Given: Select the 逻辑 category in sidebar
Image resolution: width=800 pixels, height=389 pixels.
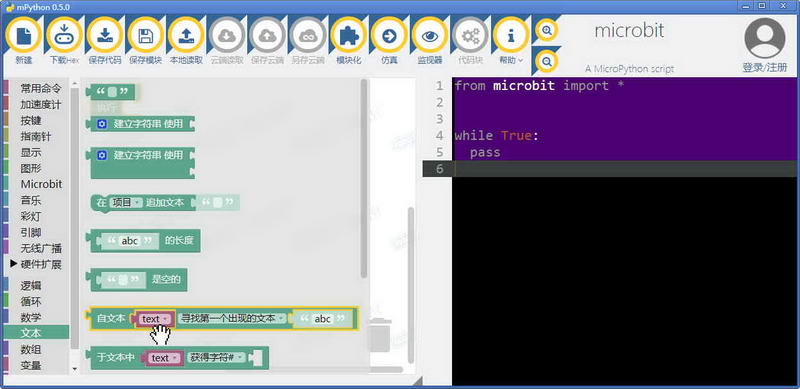Looking at the screenshot, I should pos(31,285).
